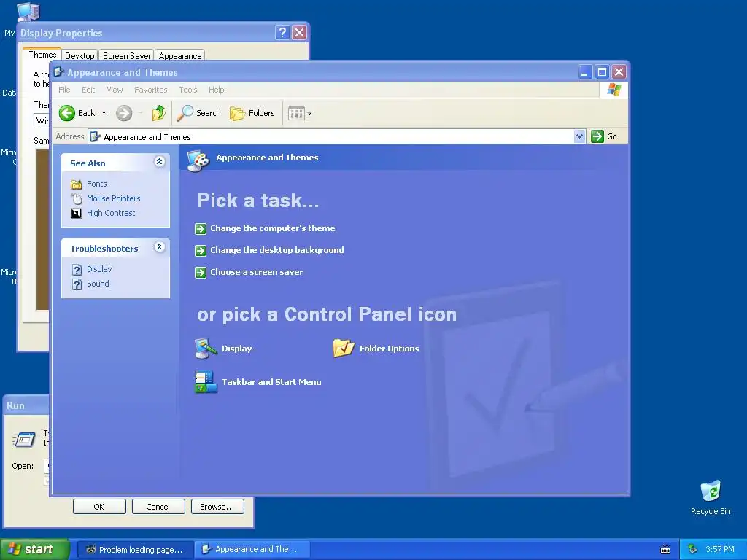Open the Display control panel icon
The height and width of the screenshot is (560, 747).
tap(206, 349)
